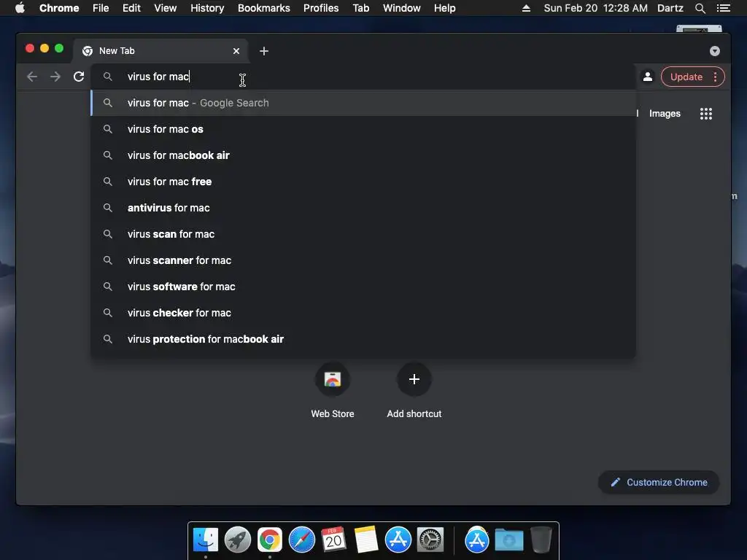Select 'antivirus for mac' suggestion
This screenshot has height=560, width=747.
[x=363, y=208]
